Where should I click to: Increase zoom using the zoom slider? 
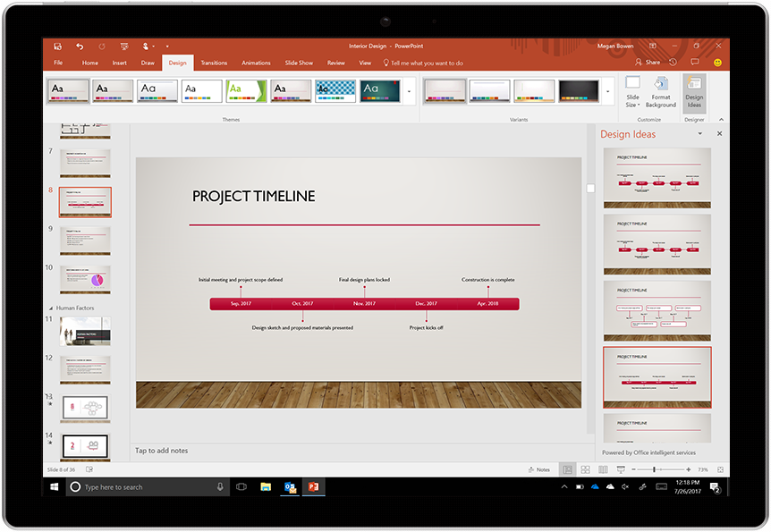coord(688,469)
